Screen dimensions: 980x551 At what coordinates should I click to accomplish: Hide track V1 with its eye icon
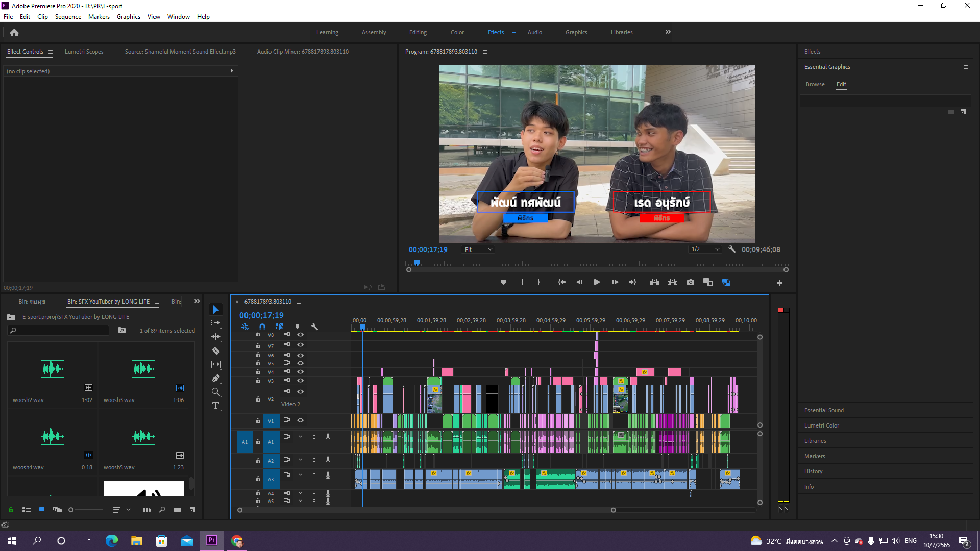coord(301,420)
